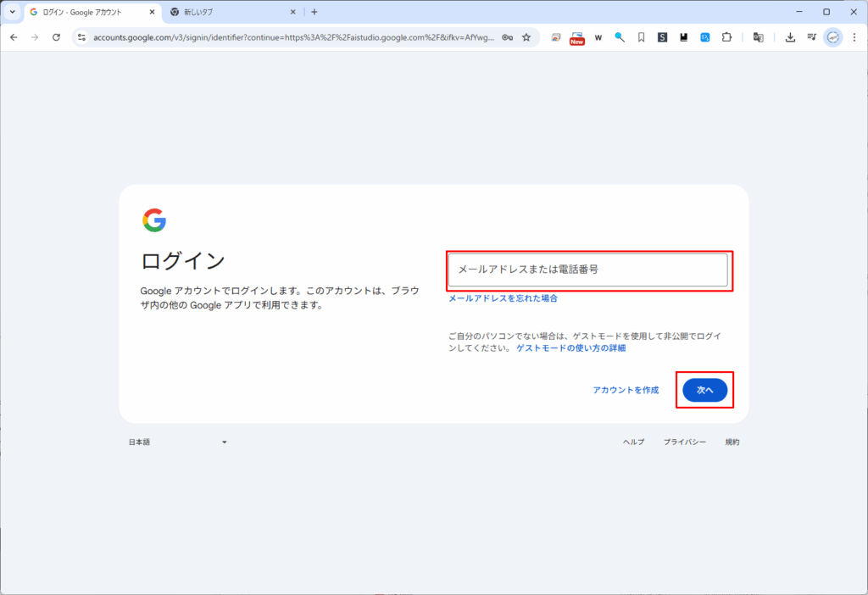Screen dimensions: 868x595
Task: Click the アカウントを作成 link
Action: click(626, 390)
